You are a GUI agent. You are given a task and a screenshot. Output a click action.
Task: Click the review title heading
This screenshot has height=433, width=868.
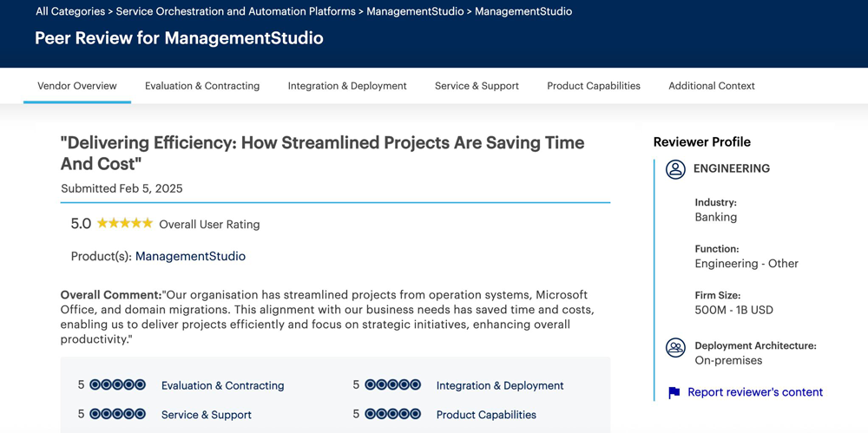[x=322, y=153]
